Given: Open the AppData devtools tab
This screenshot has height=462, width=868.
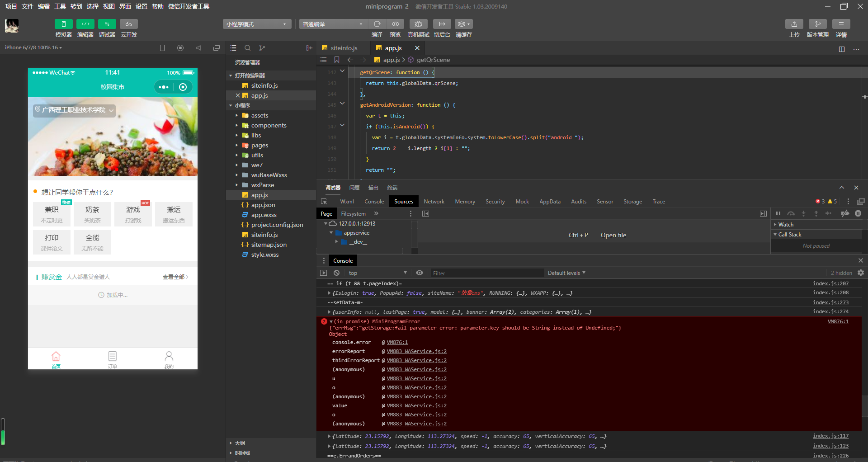Looking at the screenshot, I should pyautogui.click(x=550, y=202).
